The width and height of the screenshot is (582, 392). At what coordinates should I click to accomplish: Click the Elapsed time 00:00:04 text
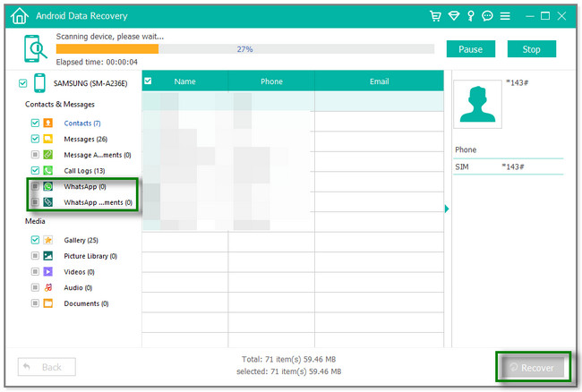point(97,62)
